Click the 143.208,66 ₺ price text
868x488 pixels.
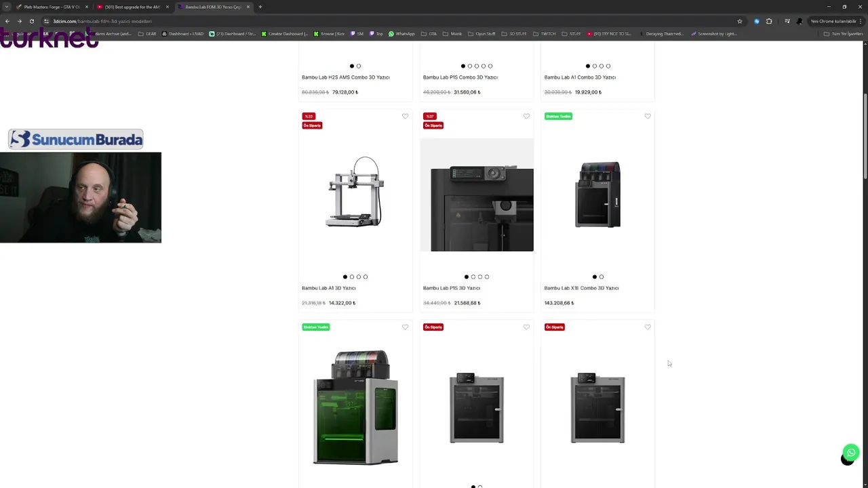(x=559, y=303)
